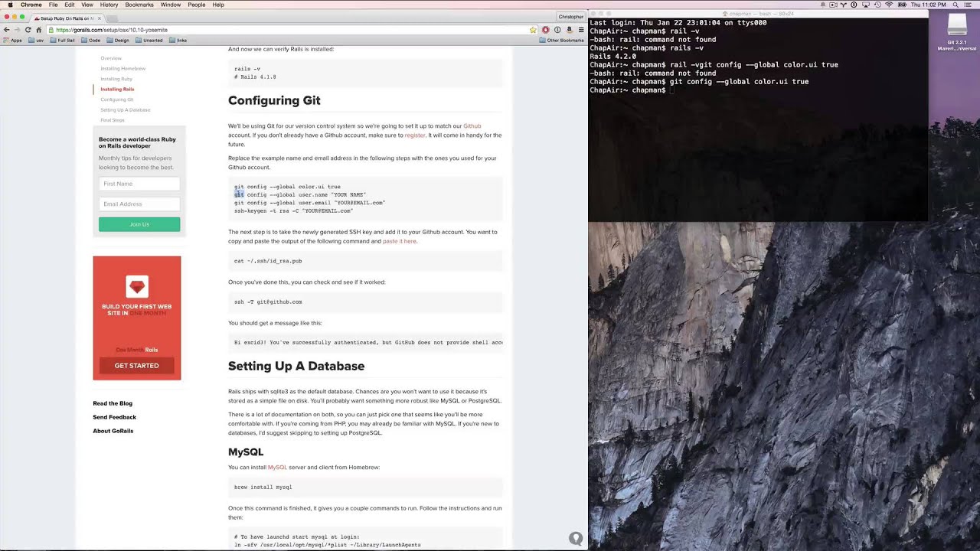Bookmark page with the star icon
This screenshot has height=551, width=980.
[x=533, y=30]
